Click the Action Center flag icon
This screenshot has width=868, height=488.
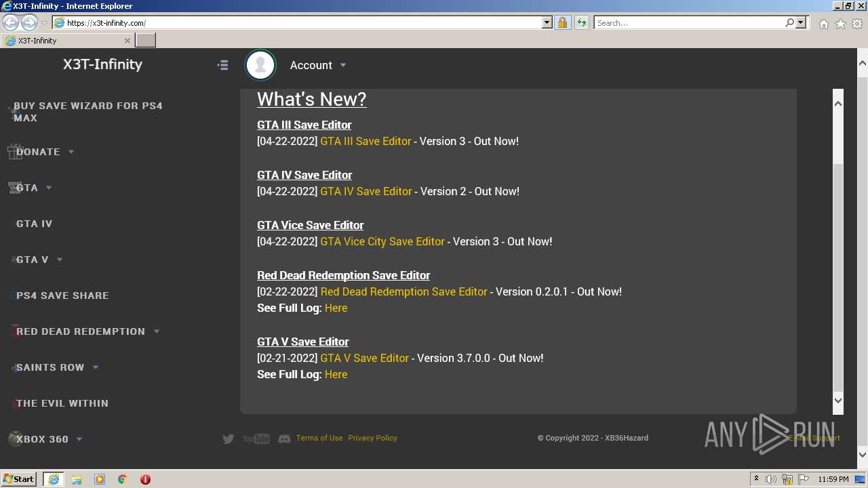[x=804, y=479]
